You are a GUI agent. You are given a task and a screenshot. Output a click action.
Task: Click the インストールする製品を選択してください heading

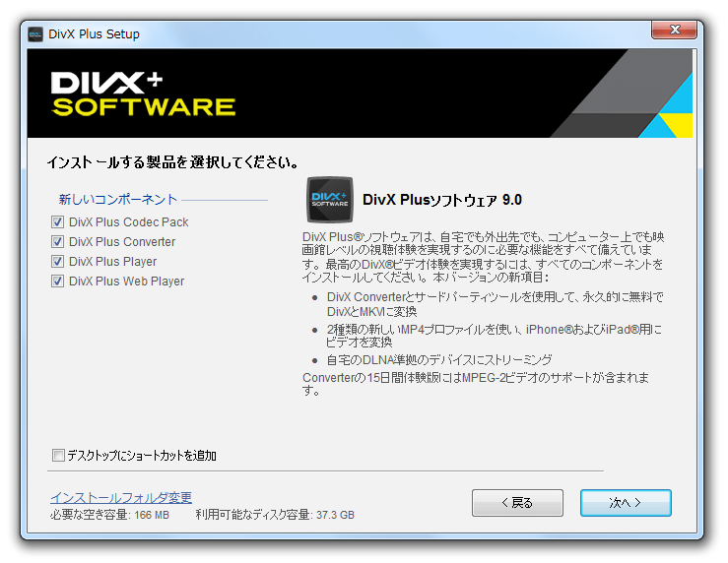[x=172, y=162]
